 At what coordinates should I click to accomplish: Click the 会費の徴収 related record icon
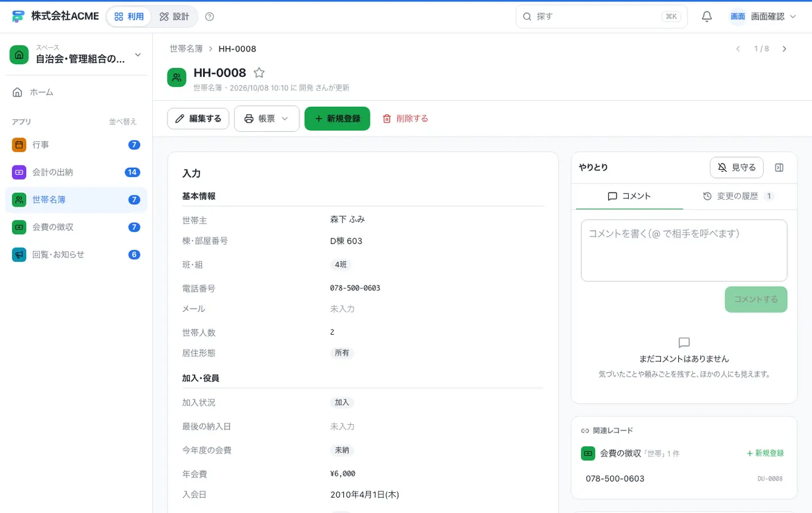(588, 453)
